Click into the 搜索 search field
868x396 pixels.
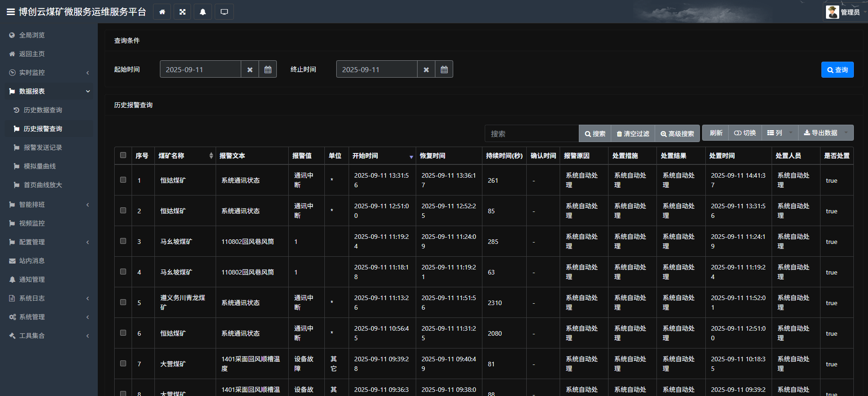[531, 134]
